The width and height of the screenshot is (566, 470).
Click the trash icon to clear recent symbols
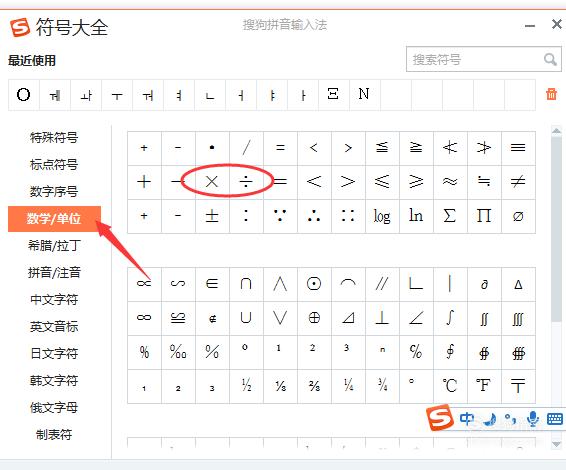pyautogui.click(x=551, y=94)
